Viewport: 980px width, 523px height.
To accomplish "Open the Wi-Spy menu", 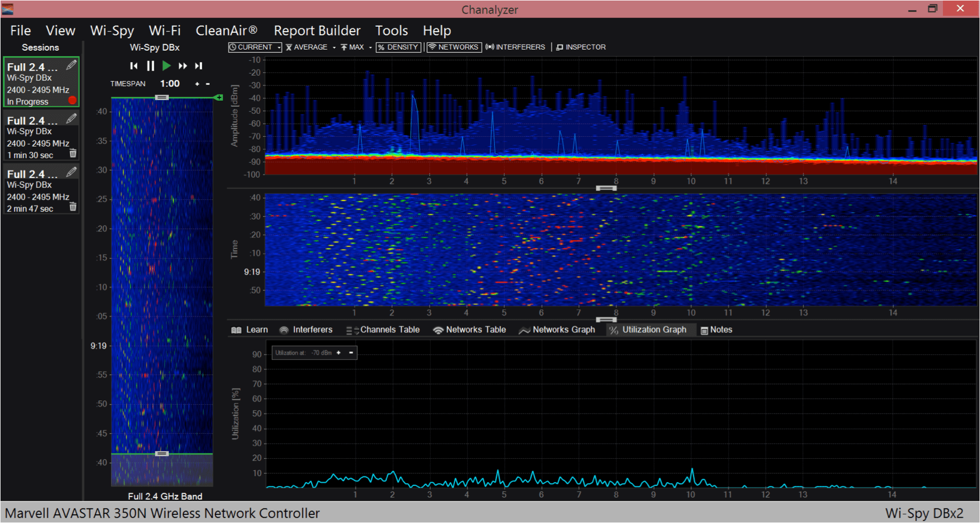I will [112, 31].
